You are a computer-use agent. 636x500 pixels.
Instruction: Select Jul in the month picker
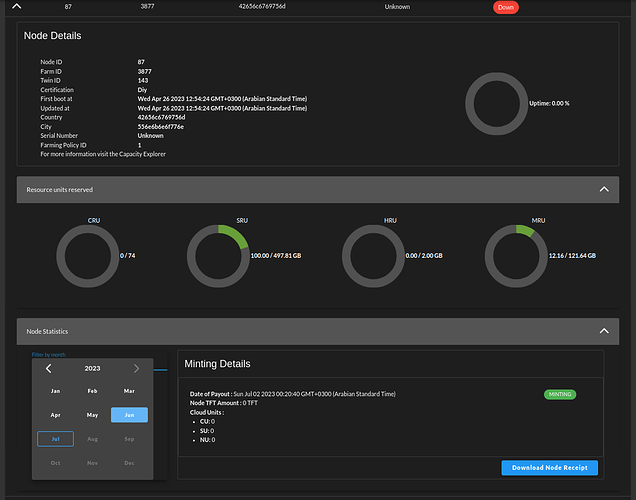(x=56, y=439)
